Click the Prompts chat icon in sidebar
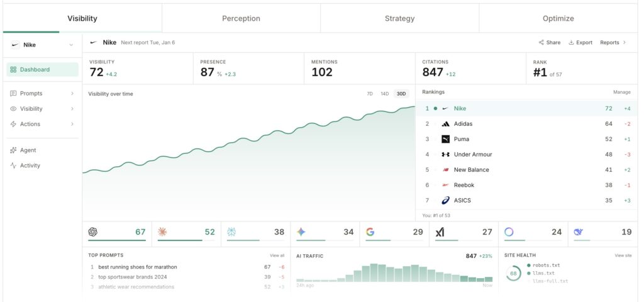The image size is (644, 302). point(13,93)
